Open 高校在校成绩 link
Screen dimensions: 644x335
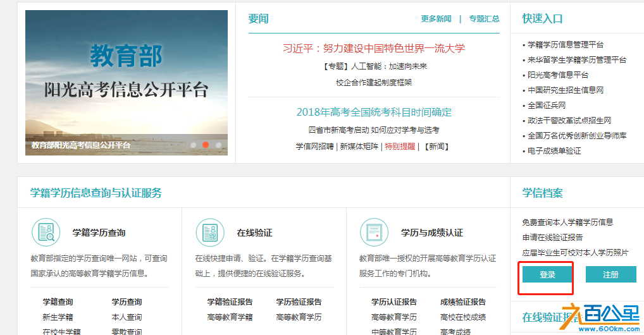[x=463, y=317]
